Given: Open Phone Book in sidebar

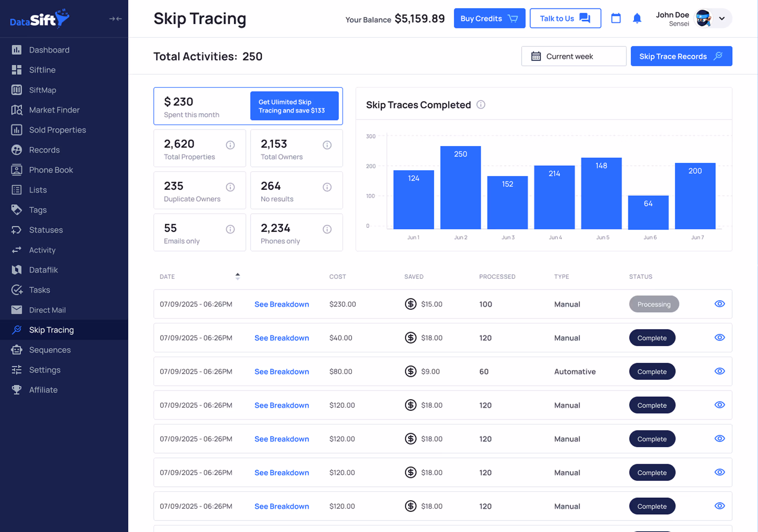Looking at the screenshot, I should [x=51, y=170].
